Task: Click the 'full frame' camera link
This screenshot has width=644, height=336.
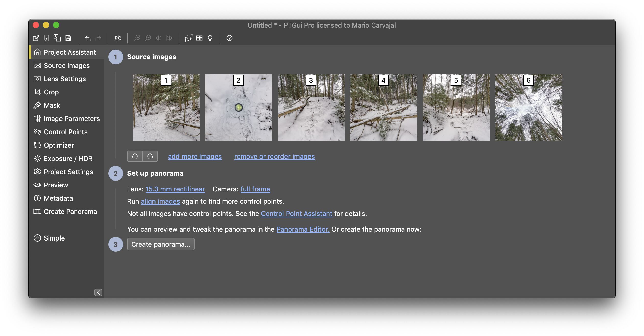Action: pyautogui.click(x=255, y=189)
